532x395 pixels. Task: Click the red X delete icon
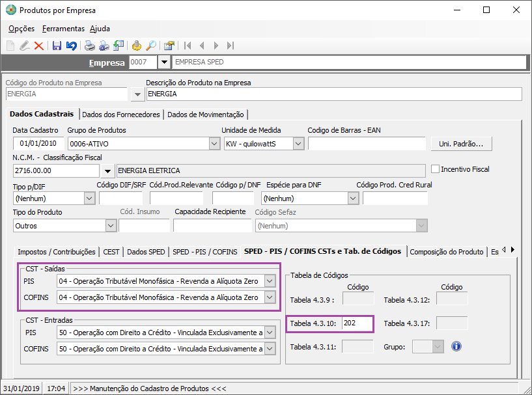39,46
